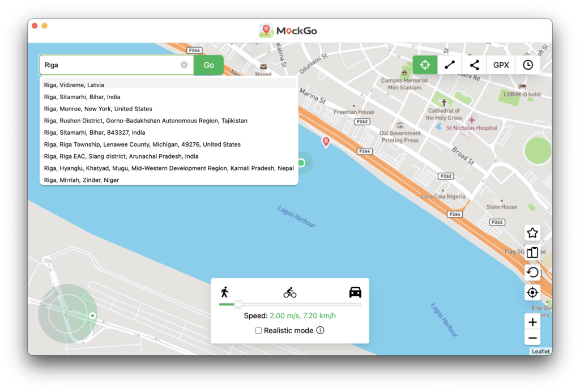Click the speed slider handle
Viewport: 580px width, 392px height.
pos(238,304)
